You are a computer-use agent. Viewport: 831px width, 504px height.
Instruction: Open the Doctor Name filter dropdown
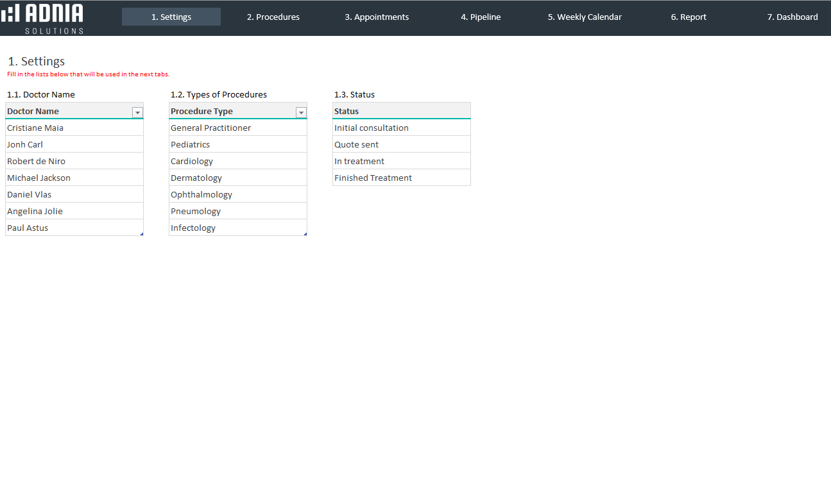137,112
